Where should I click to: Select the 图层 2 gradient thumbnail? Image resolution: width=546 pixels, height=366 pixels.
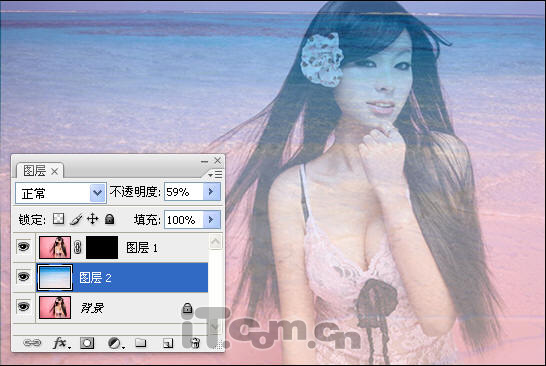tap(55, 278)
